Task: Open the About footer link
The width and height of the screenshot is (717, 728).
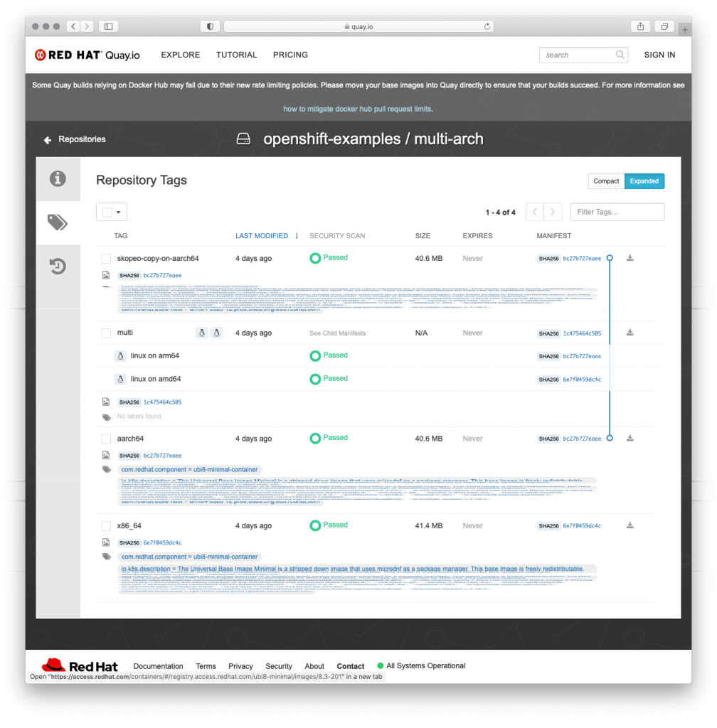Action: 314,666
